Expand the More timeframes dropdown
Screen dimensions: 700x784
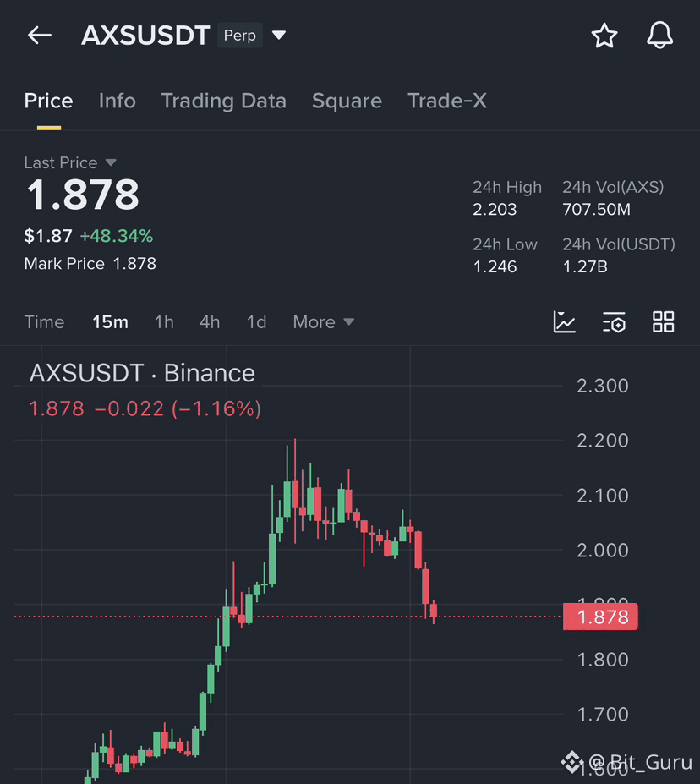323,322
